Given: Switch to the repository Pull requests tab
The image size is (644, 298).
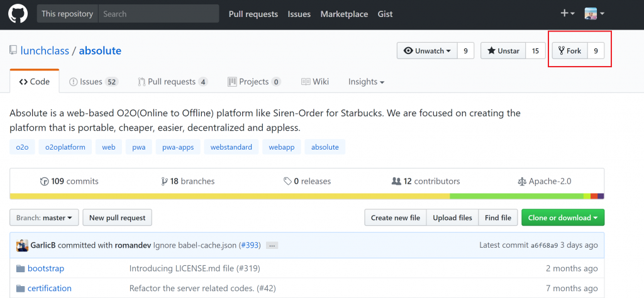Looking at the screenshot, I should point(173,82).
